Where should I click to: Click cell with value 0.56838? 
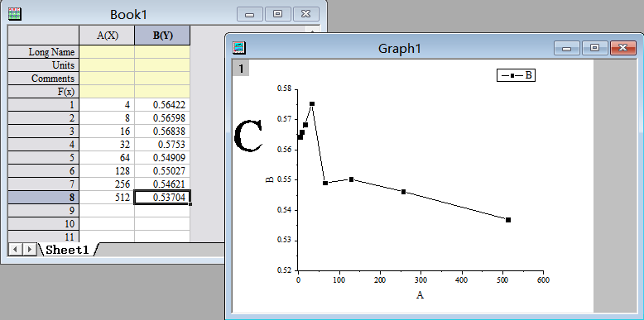[x=162, y=131]
